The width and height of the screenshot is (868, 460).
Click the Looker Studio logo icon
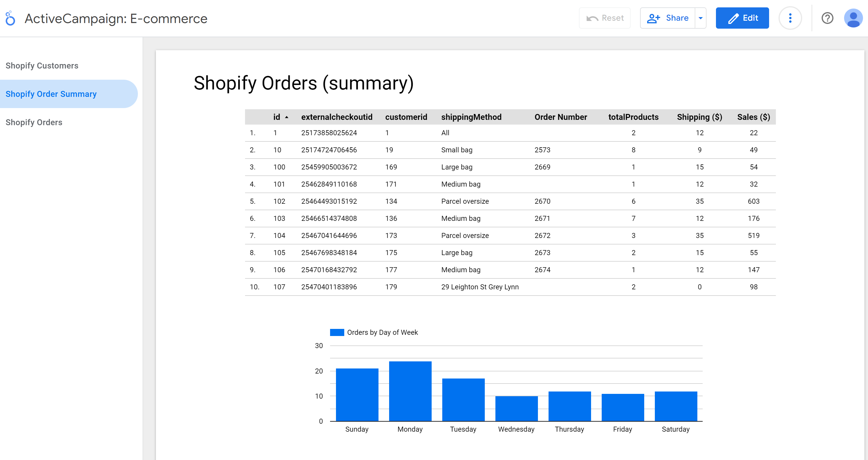(10, 18)
